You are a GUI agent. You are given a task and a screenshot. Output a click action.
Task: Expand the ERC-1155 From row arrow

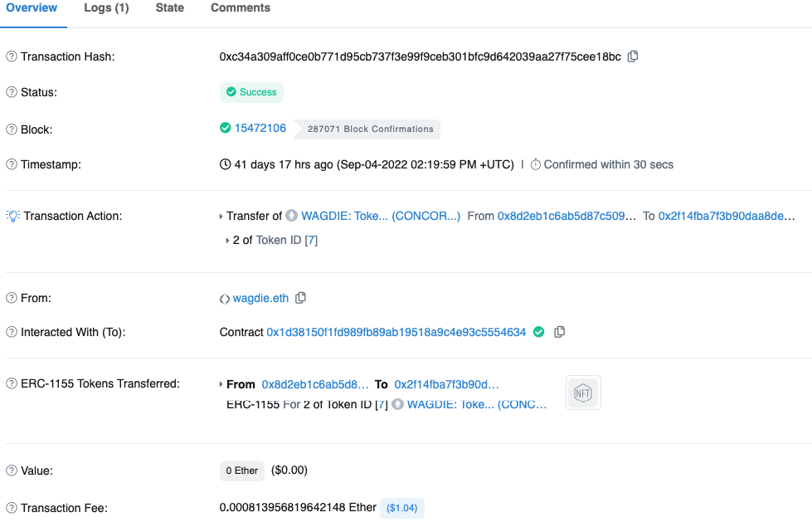tap(221, 384)
